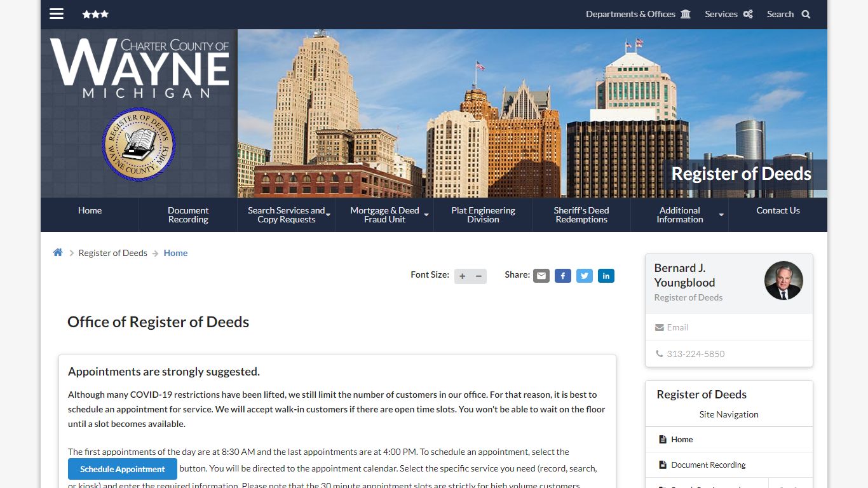The width and height of the screenshot is (868, 488).
Task: Open the Home navigation tab
Action: tap(90, 215)
